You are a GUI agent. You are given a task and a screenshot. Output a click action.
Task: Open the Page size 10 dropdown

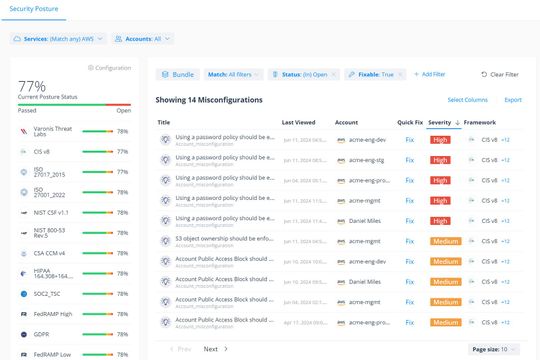click(x=494, y=349)
